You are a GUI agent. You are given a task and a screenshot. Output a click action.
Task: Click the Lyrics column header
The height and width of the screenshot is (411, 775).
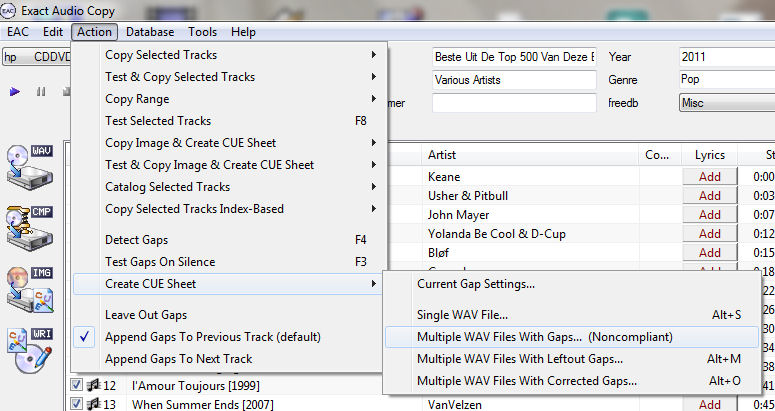tap(709, 155)
